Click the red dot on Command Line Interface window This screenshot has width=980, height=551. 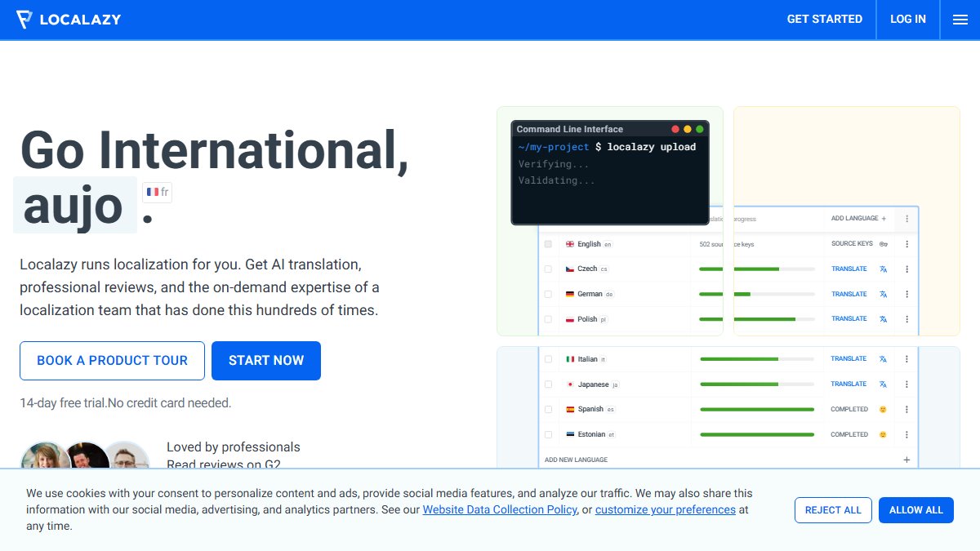(x=675, y=129)
